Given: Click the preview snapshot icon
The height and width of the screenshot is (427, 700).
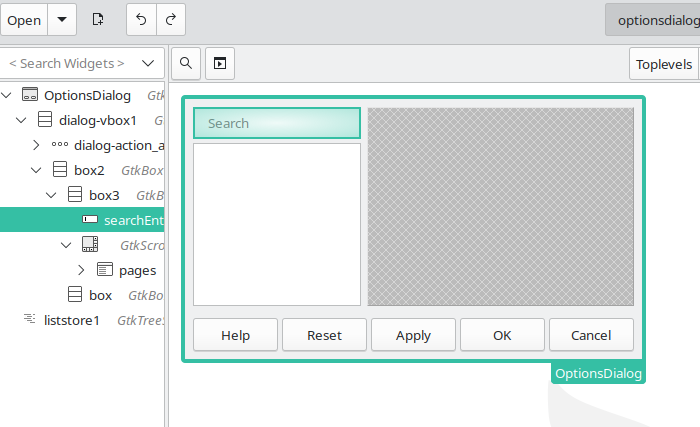Looking at the screenshot, I should click(220, 64).
